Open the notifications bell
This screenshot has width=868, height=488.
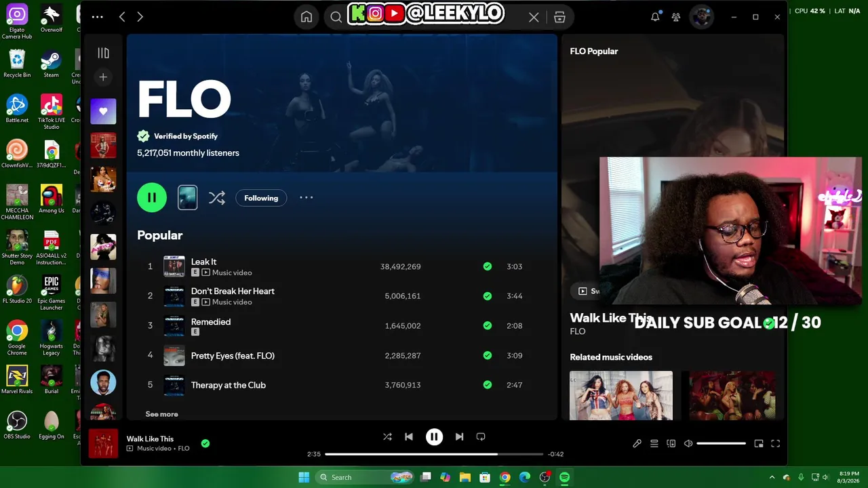[x=655, y=17]
